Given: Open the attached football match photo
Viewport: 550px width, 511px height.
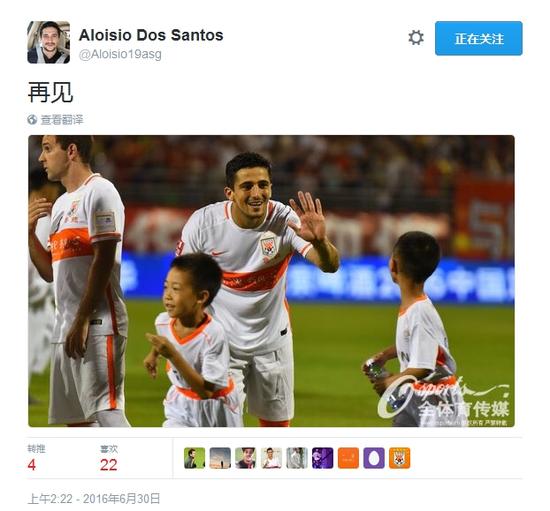Looking at the screenshot, I should coord(271,281).
